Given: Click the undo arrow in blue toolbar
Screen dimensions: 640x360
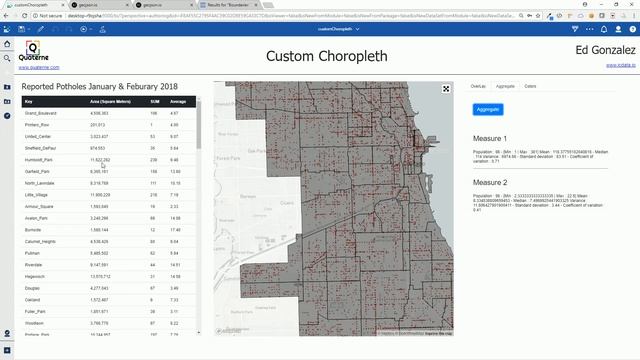Looking at the screenshot, I should 55,29.
